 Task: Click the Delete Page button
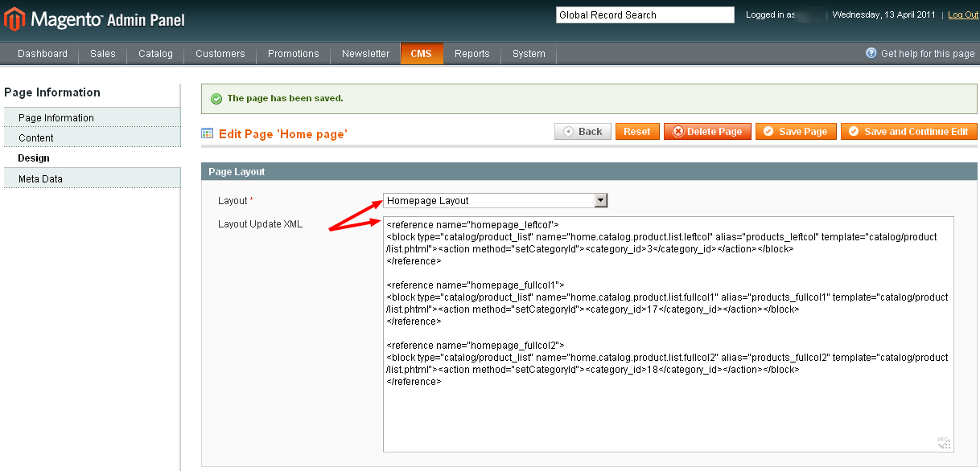(707, 132)
